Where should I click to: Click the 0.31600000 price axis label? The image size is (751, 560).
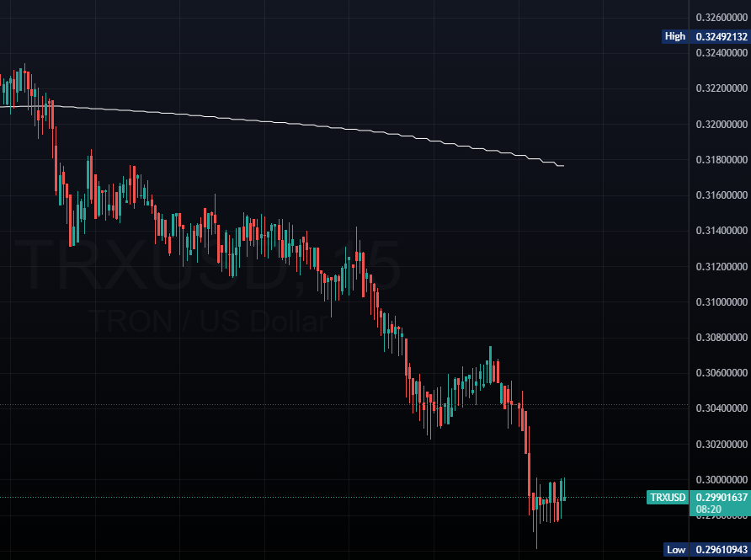[722, 195]
